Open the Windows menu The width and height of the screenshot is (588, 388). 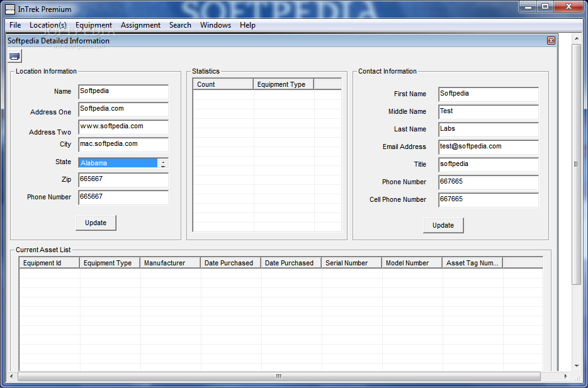216,25
